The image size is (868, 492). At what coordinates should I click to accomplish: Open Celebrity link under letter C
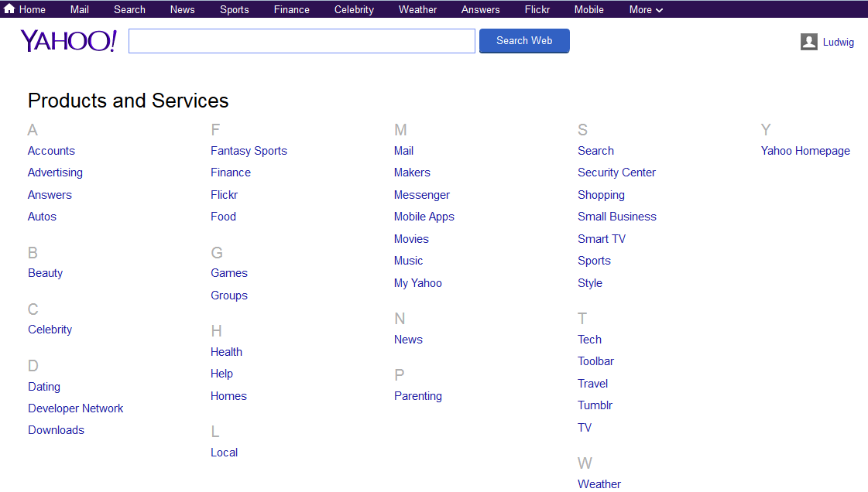[50, 330]
